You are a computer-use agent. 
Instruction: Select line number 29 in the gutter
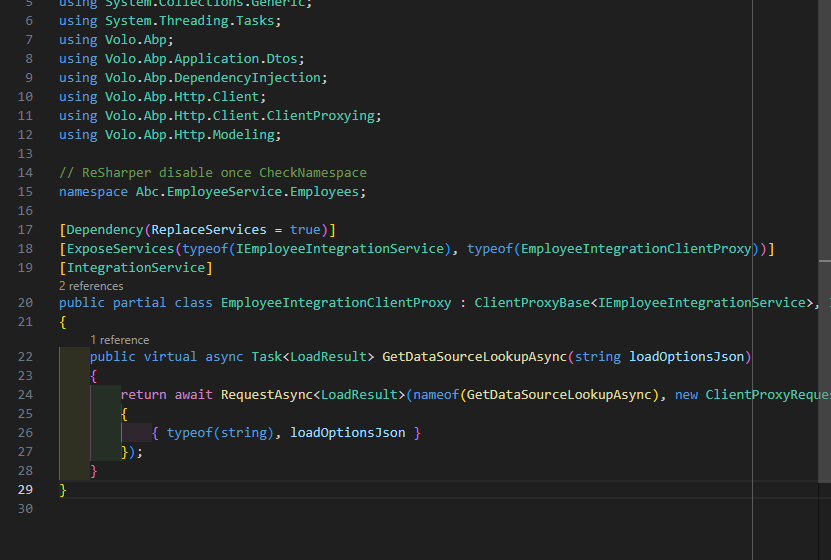pyautogui.click(x=25, y=489)
